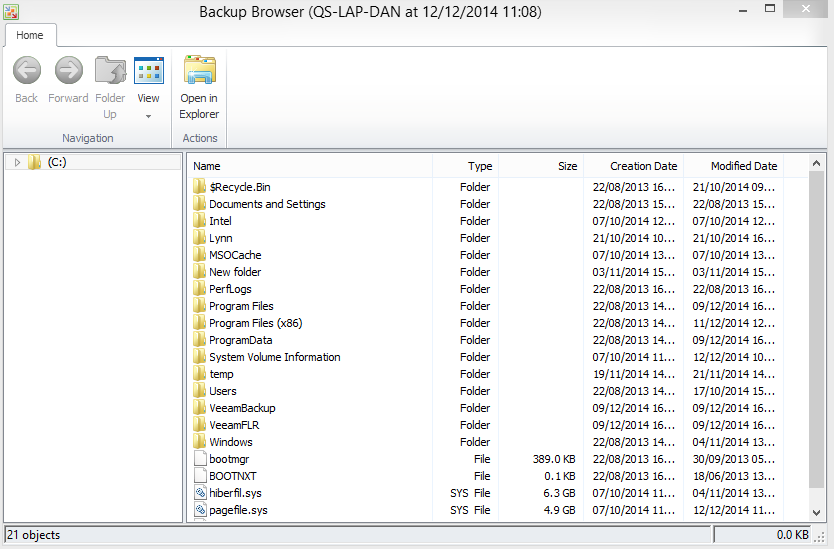Screen dimensions: 834x549
Task: Select the Windows folder icon
Action: pos(199,442)
